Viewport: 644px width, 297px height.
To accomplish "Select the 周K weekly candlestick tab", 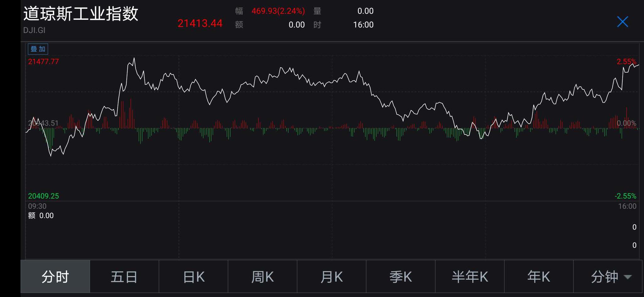I will tap(262, 277).
